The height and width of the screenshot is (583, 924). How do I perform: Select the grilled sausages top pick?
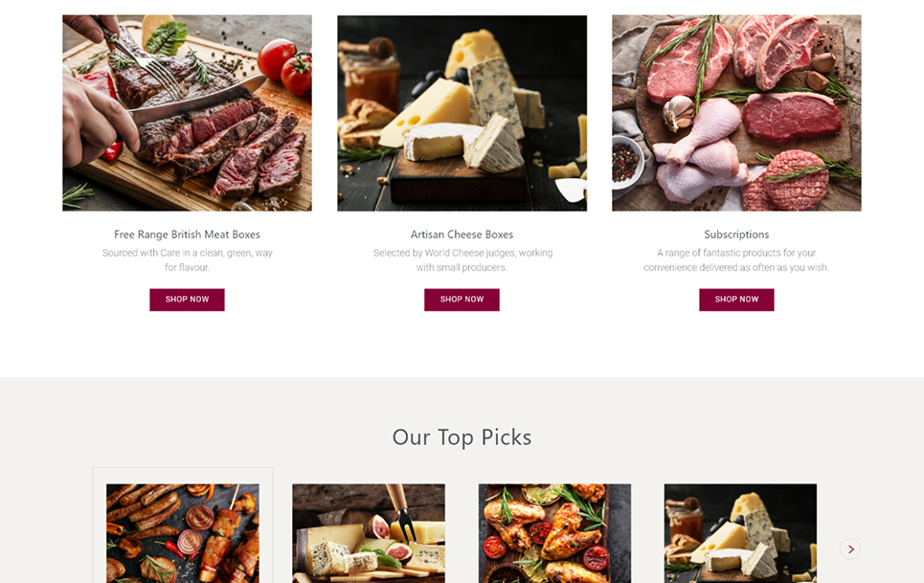tap(183, 533)
